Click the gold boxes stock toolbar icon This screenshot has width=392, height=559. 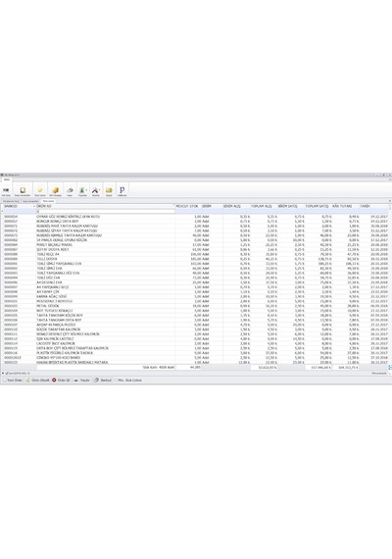click(55, 191)
